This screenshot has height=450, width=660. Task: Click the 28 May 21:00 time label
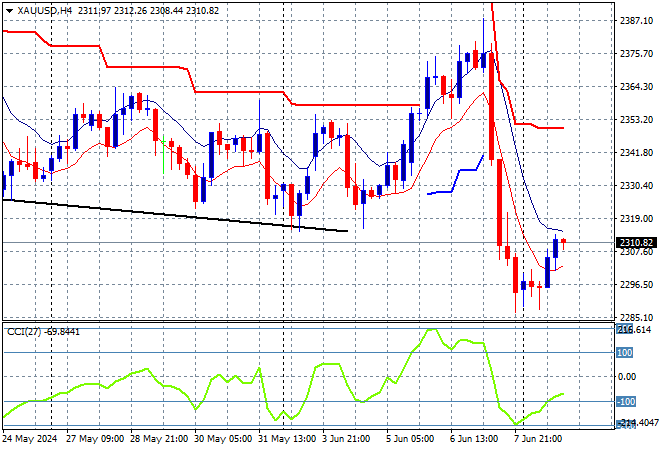(x=159, y=439)
